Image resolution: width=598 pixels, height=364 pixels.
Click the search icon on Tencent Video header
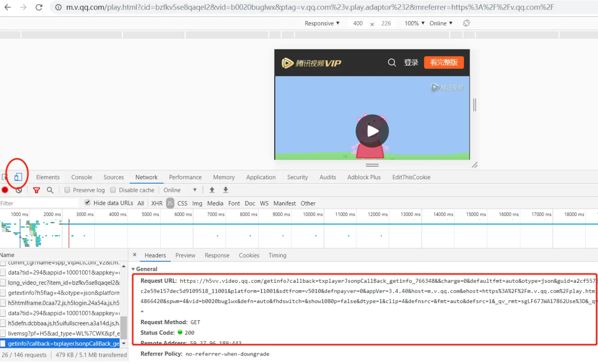pyautogui.click(x=391, y=63)
